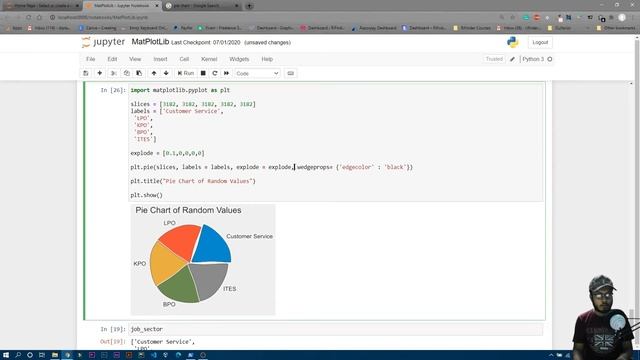
Task: Click the Trusted notebook indicator
Action: (494, 59)
